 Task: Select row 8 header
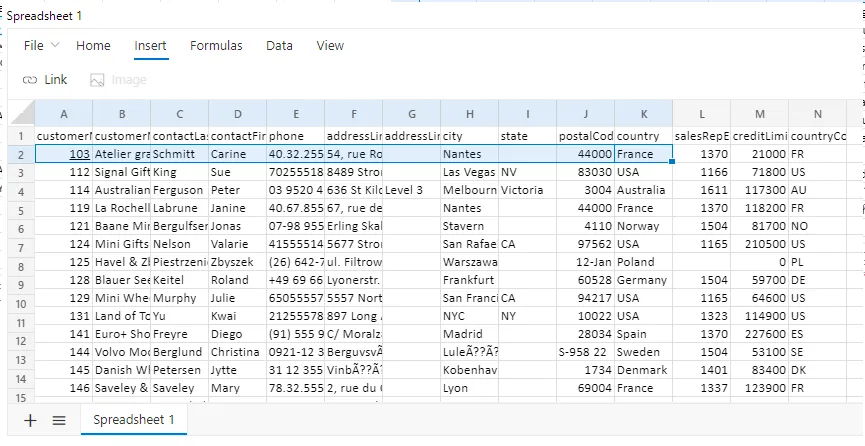(x=21, y=267)
